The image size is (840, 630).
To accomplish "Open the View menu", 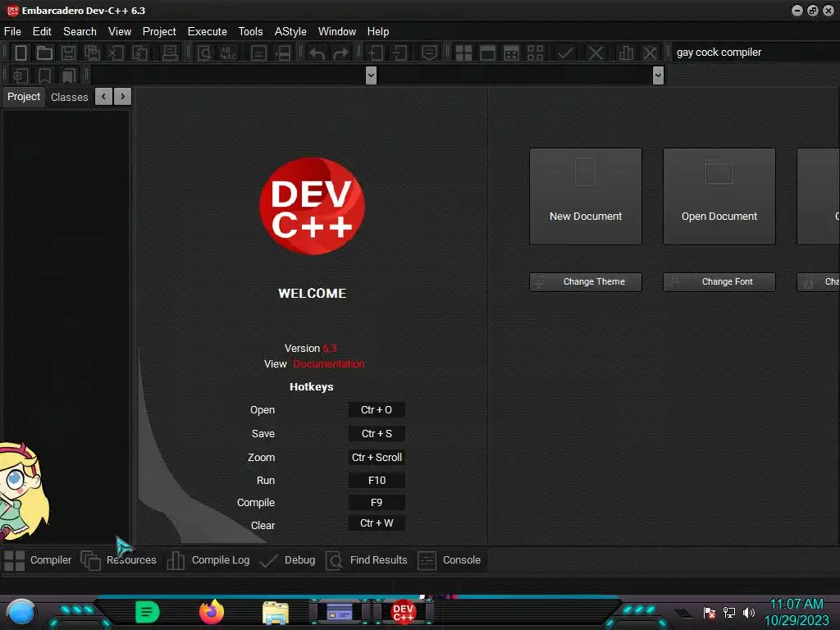I will click(120, 32).
